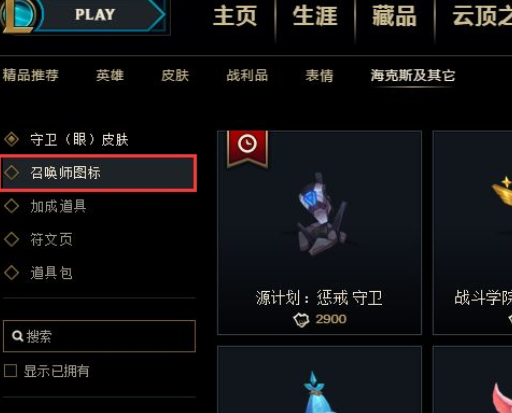Select 海克斯及其它 store category

413,75
